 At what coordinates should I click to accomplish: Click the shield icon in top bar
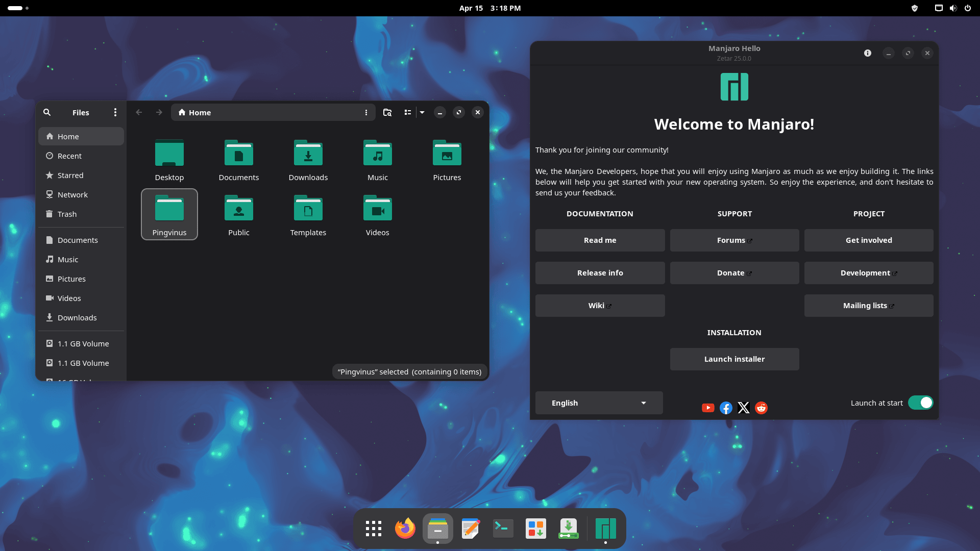915,8
